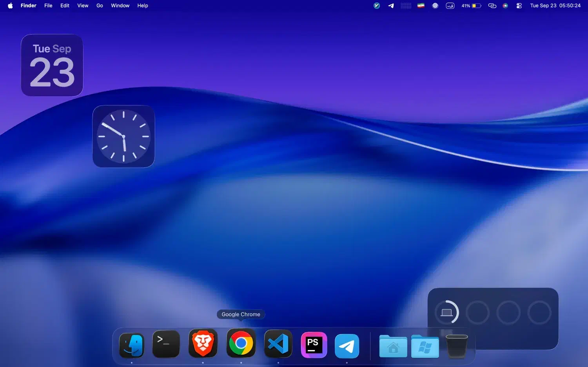Open the Trash in the Dock
This screenshot has width=588, height=367.
coord(457,346)
